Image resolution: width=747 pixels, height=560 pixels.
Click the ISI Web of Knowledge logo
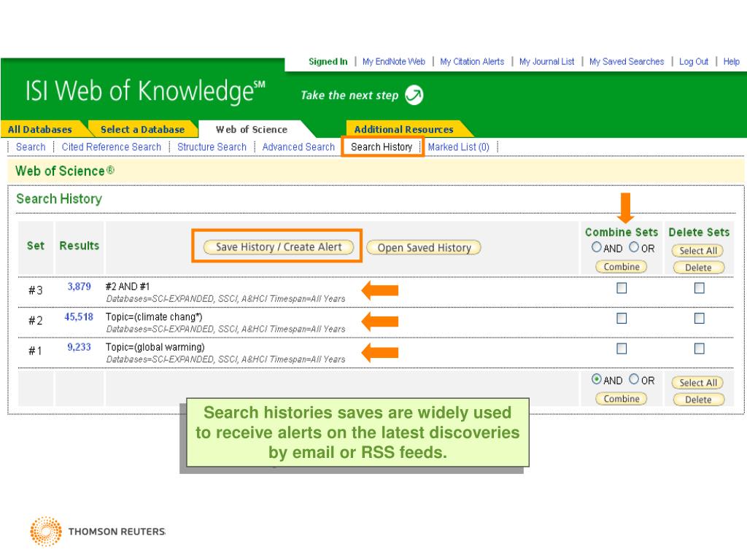145,91
